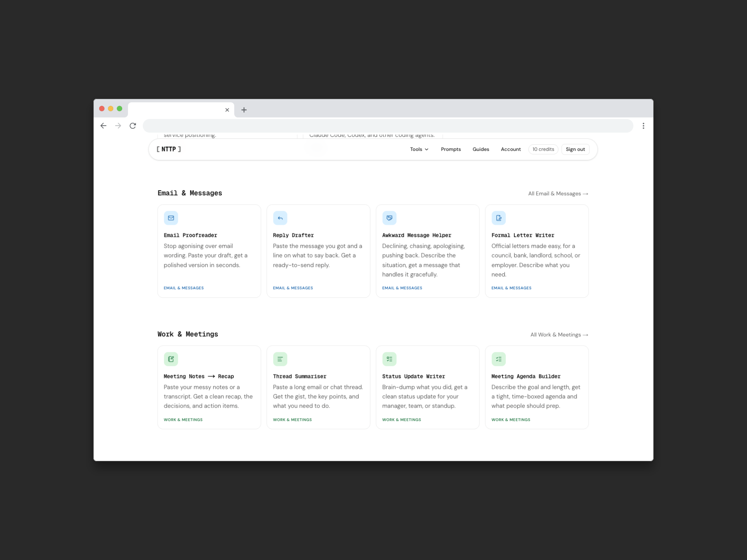Click the Email & Messages section heading

pyautogui.click(x=189, y=193)
